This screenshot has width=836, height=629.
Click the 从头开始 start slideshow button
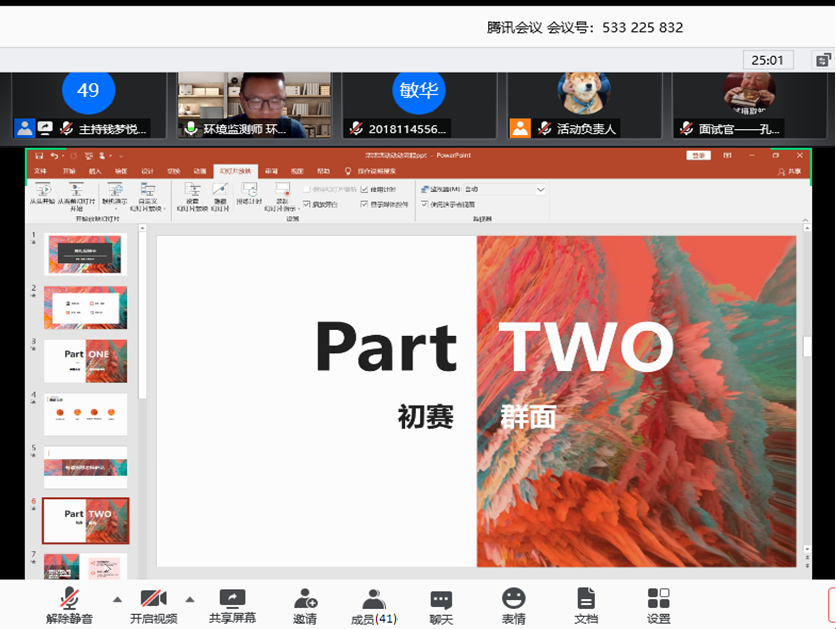click(42, 194)
